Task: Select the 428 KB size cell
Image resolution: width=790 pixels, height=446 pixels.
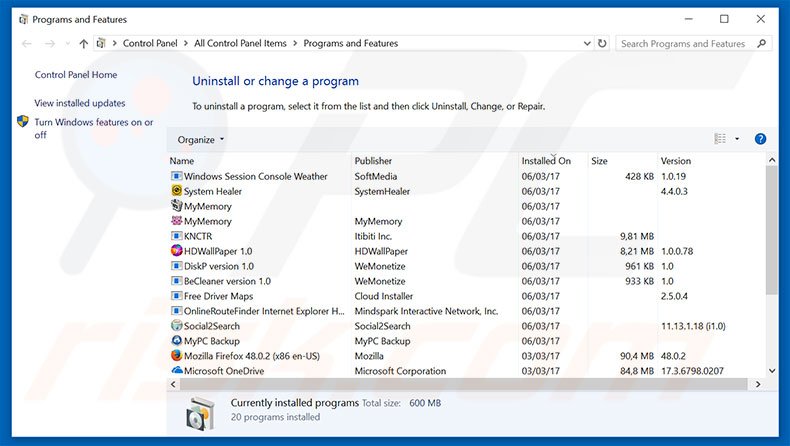Action: [x=639, y=176]
